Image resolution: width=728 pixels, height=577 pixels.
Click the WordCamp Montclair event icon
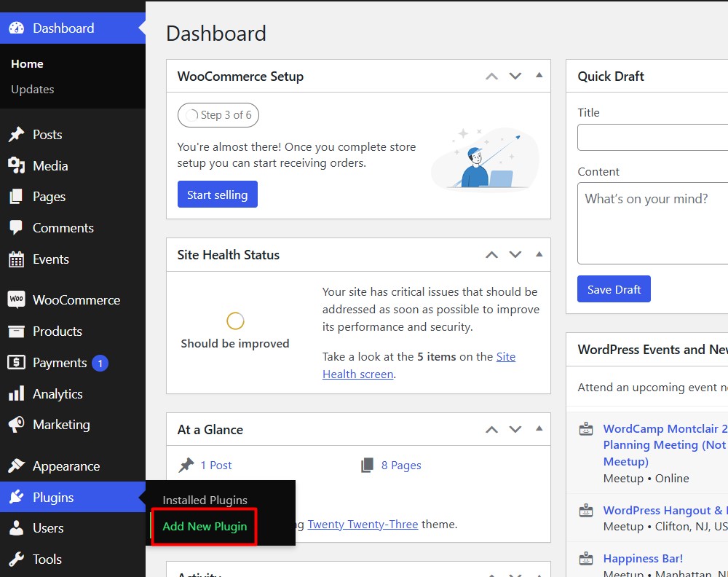click(x=586, y=428)
